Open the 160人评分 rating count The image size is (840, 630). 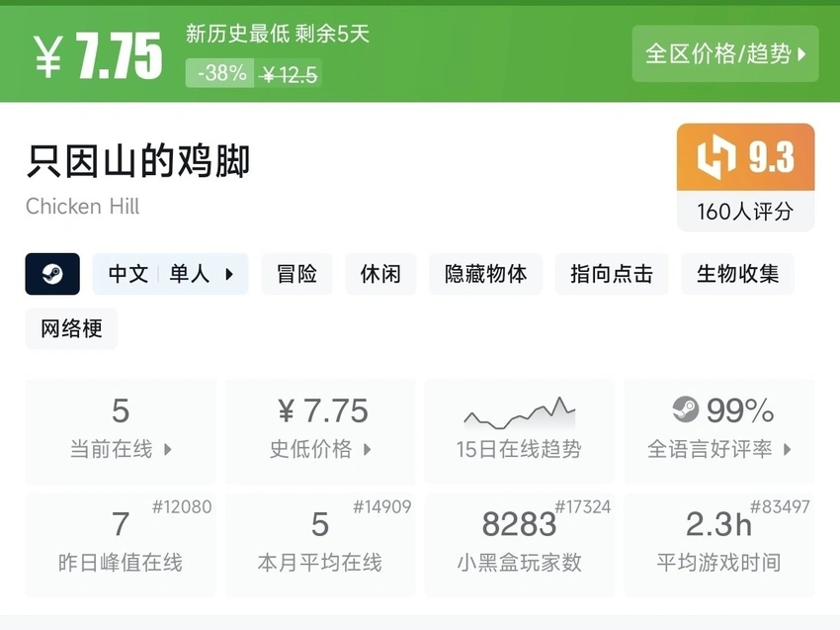pyautogui.click(x=745, y=212)
